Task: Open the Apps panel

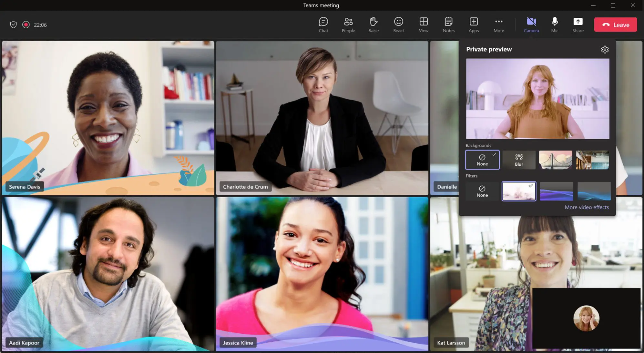Action: [473, 24]
